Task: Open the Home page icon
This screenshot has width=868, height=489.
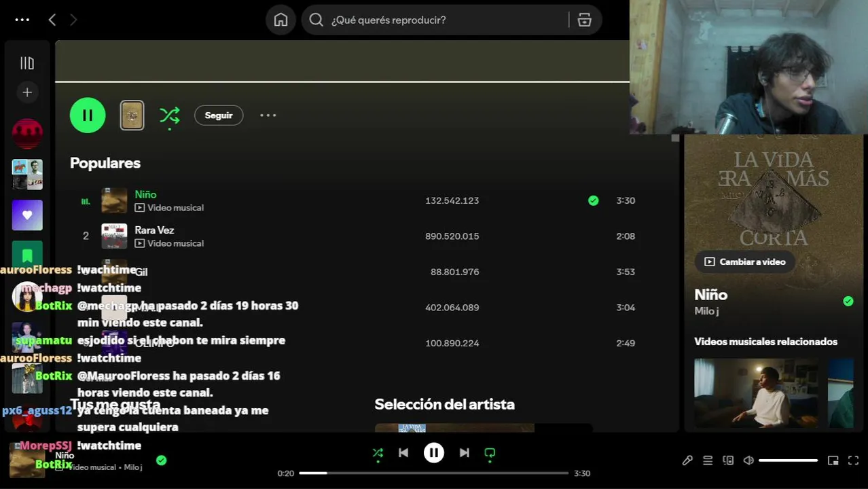Action: pyautogui.click(x=281, y=20)
